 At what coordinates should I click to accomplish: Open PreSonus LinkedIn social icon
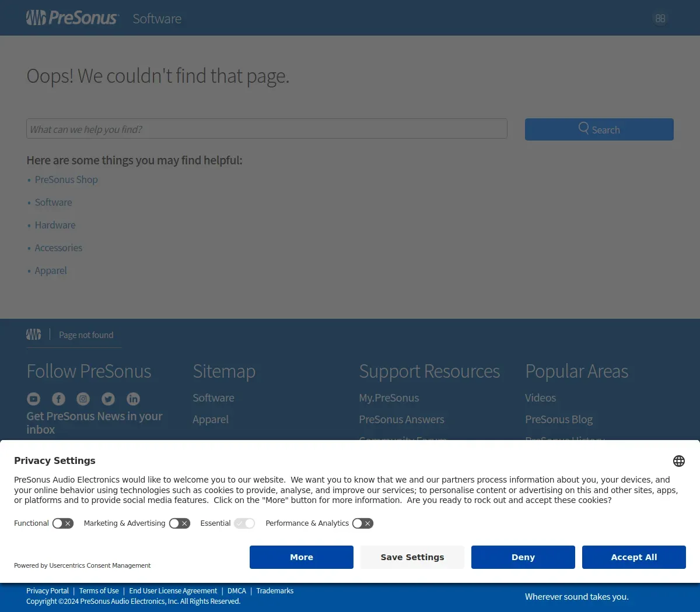[x=134, y=399]
